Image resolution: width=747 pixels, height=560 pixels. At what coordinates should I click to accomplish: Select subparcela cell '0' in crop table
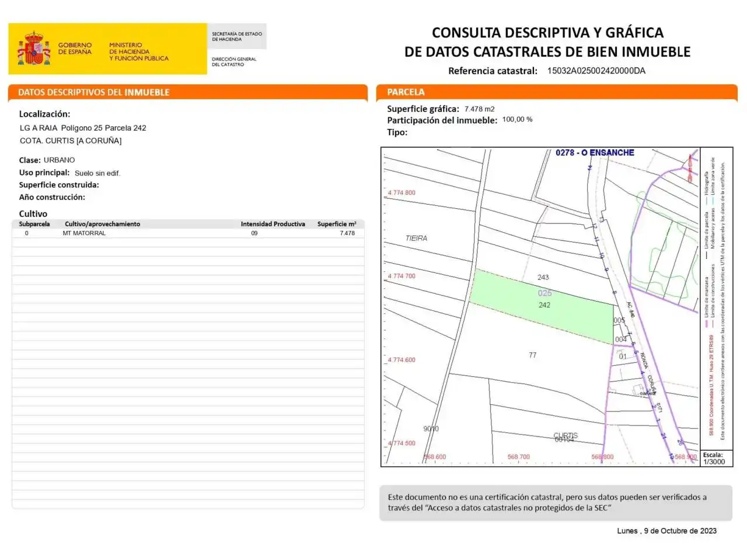(26, 233)
